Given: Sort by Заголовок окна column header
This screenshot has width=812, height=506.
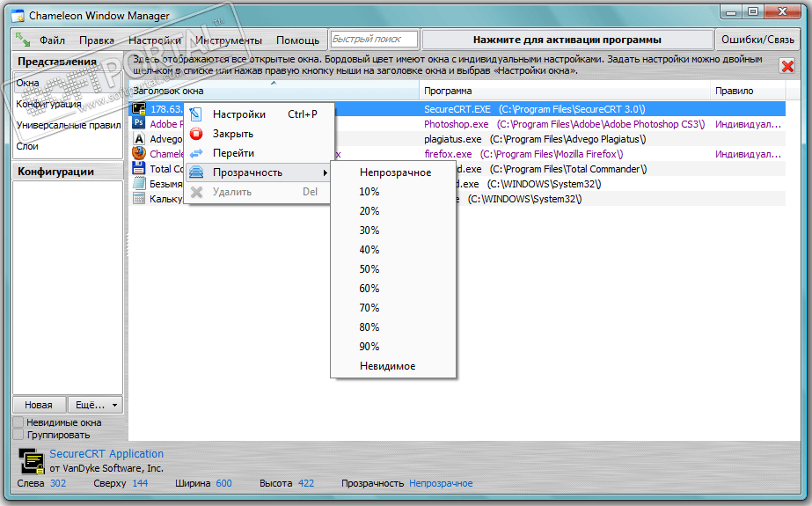Looking at the screenshot, I should coord(274,91).
